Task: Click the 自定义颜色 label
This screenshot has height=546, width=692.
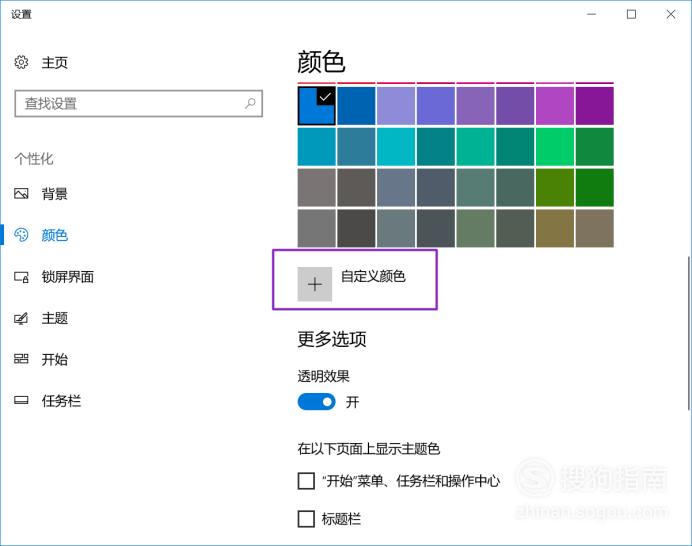Action: coord(373,276)
